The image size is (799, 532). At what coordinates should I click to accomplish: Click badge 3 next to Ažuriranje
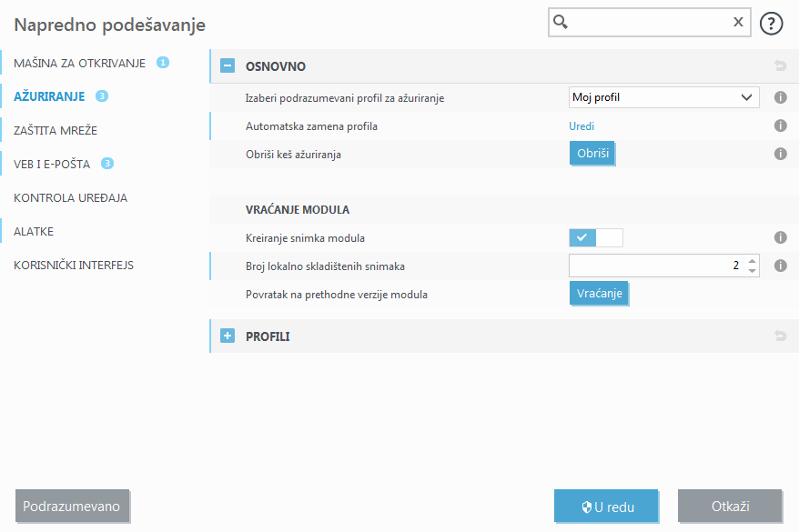pyautogui.click(x=102, y=95)
